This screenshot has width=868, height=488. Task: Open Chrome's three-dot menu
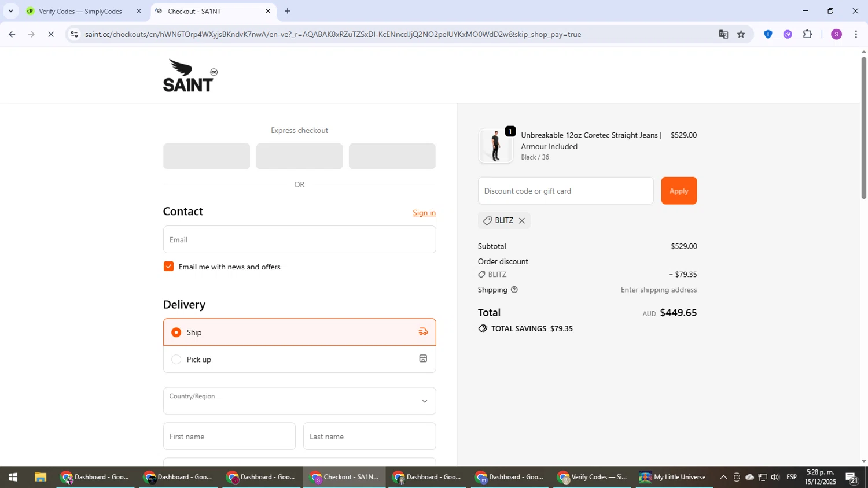856,34
